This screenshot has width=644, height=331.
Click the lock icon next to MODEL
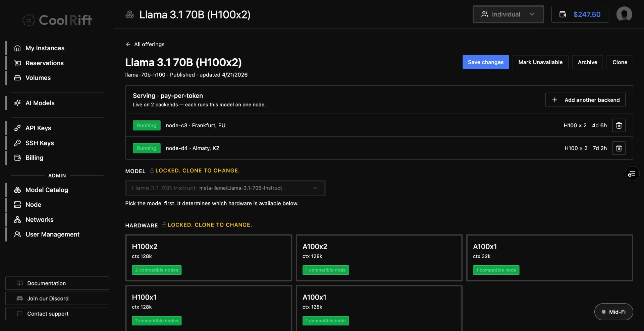coord(152,171)
